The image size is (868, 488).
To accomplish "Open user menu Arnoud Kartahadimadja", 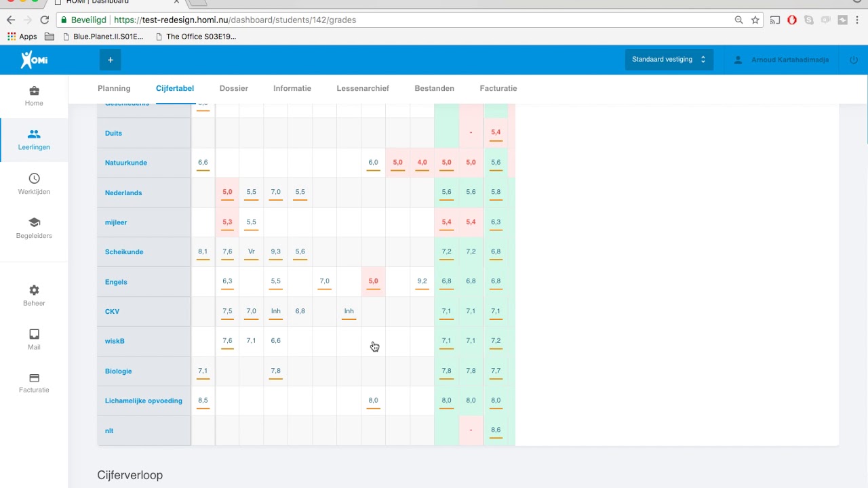I will click(781, 60).
